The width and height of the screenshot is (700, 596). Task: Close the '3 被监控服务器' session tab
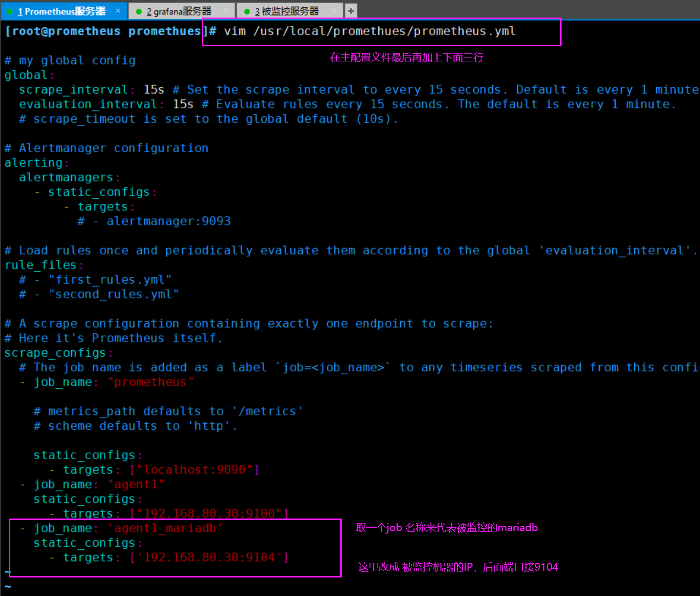pos(334,11)
